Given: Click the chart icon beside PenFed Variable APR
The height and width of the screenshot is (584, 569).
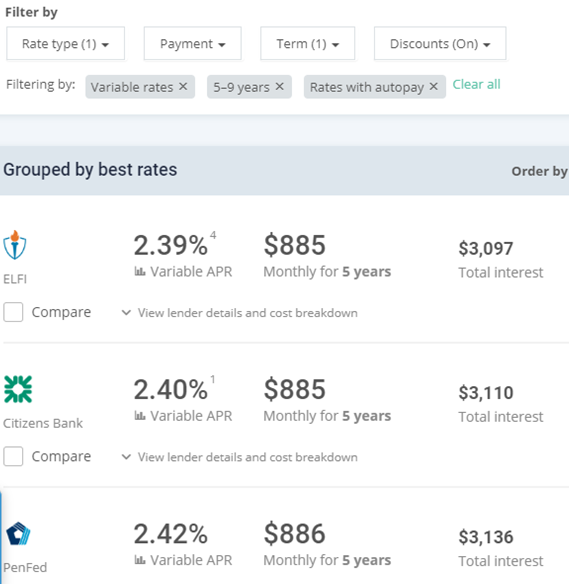Looking at the screenshot, I should tap(140, 560).
